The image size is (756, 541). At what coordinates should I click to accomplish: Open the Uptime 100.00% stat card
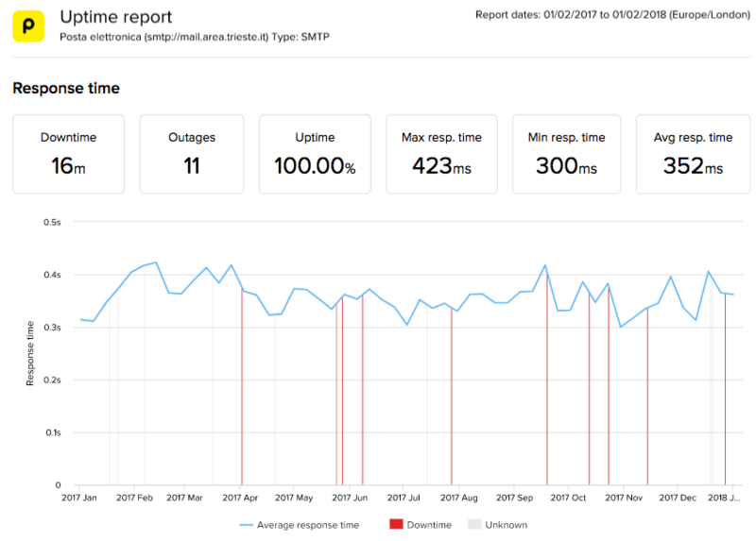point(316,154)
